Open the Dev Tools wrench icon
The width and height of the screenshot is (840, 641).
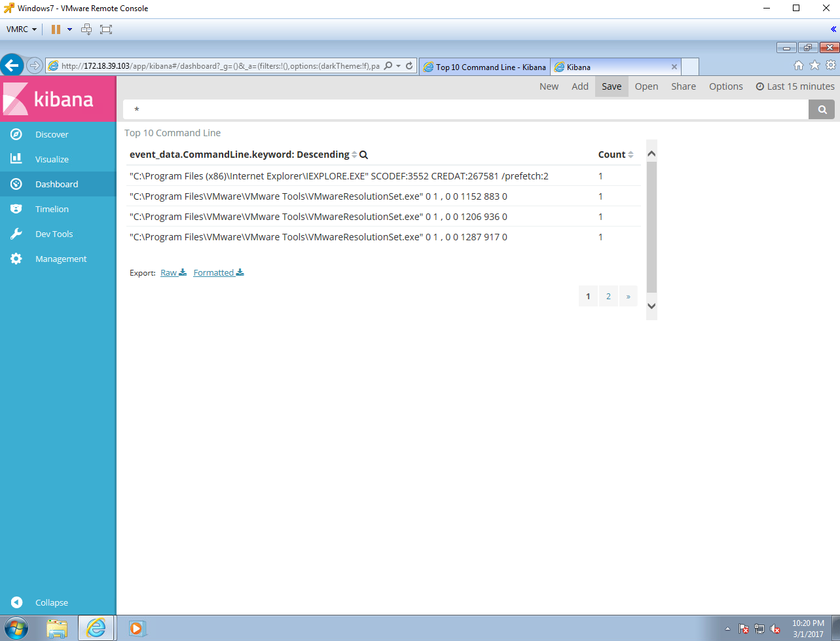(16, 234)
